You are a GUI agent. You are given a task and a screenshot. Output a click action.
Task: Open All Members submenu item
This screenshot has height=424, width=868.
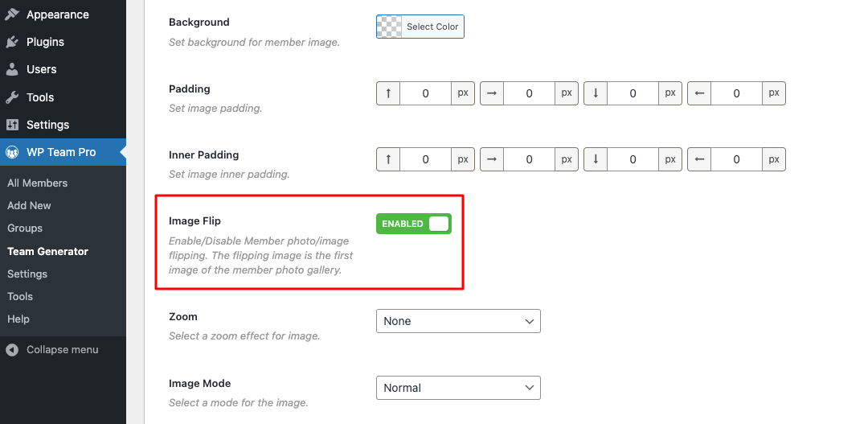(38, 183)
